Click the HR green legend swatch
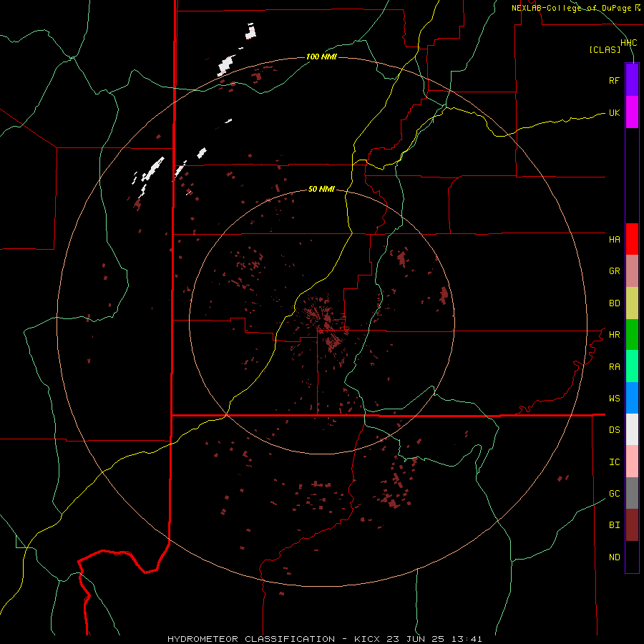 (632, 335)
